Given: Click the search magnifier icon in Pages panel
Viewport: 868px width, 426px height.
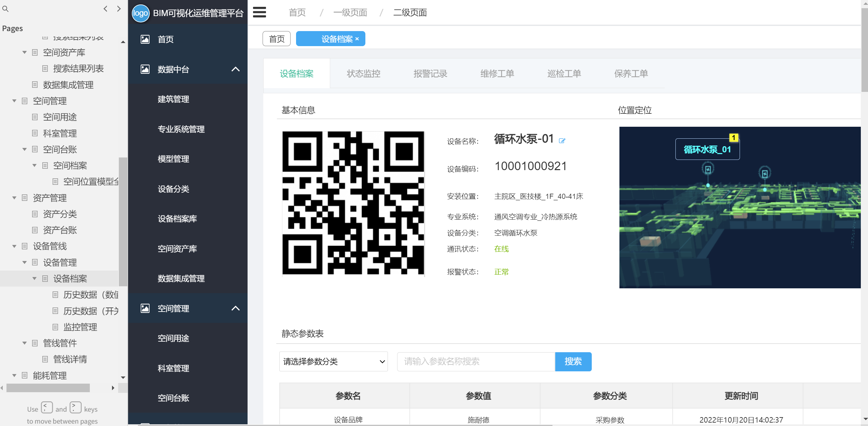Looking at the screenshot, I should 5,9.
